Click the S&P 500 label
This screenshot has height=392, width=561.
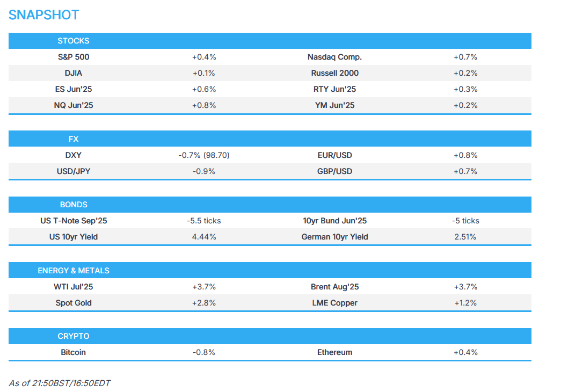tap(74, 57)
